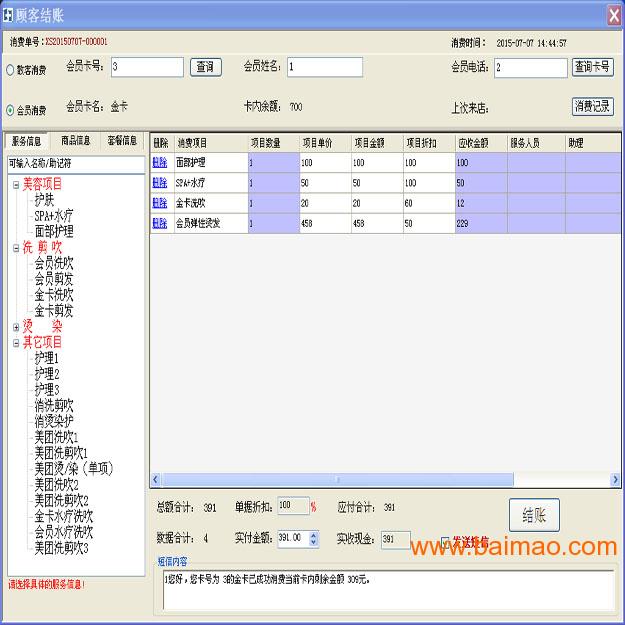Click the 实付金额 spinner arrows
The height and width of the screenshot is (625, 625).
click(x=313, y=539)
